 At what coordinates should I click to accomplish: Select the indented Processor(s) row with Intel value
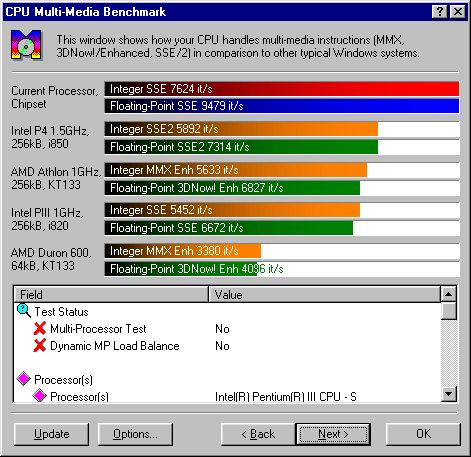click(x=227, y=396)
